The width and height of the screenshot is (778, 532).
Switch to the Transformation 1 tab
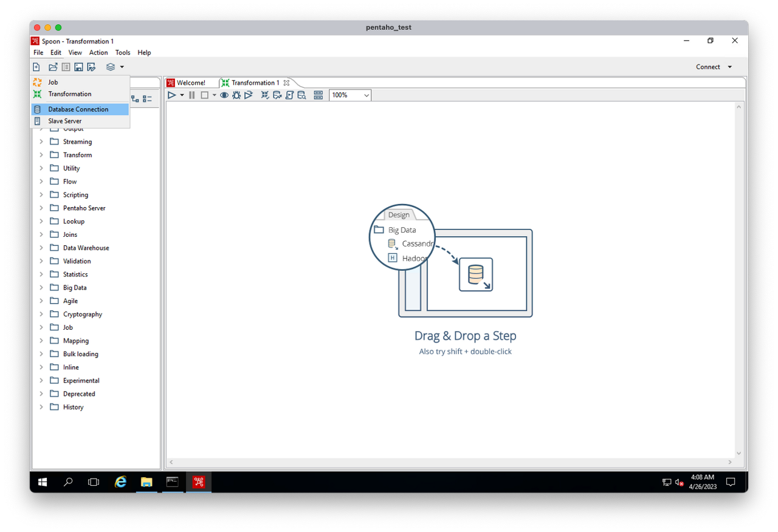pyautogui.click(x=255, y=83)
